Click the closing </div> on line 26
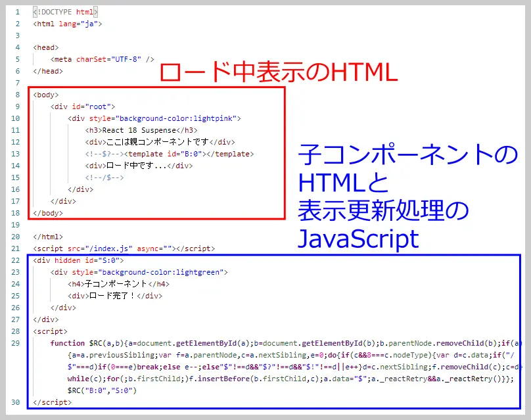 tap(63, 308)
